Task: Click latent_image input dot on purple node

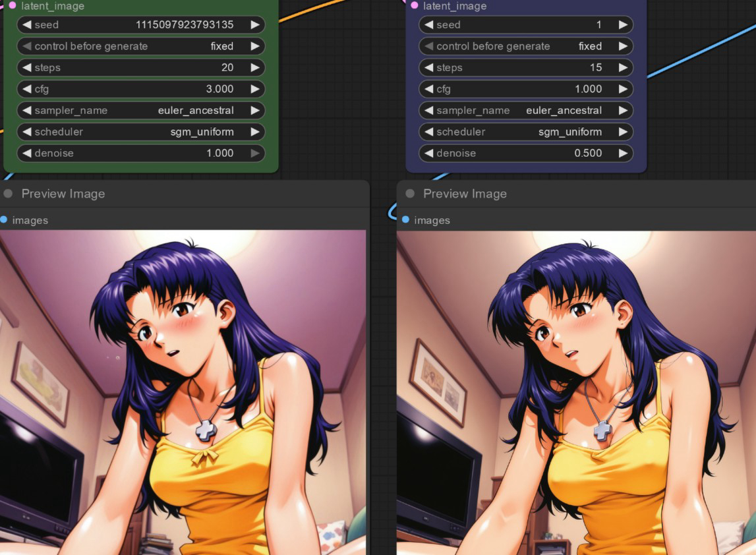Action: 415,5
